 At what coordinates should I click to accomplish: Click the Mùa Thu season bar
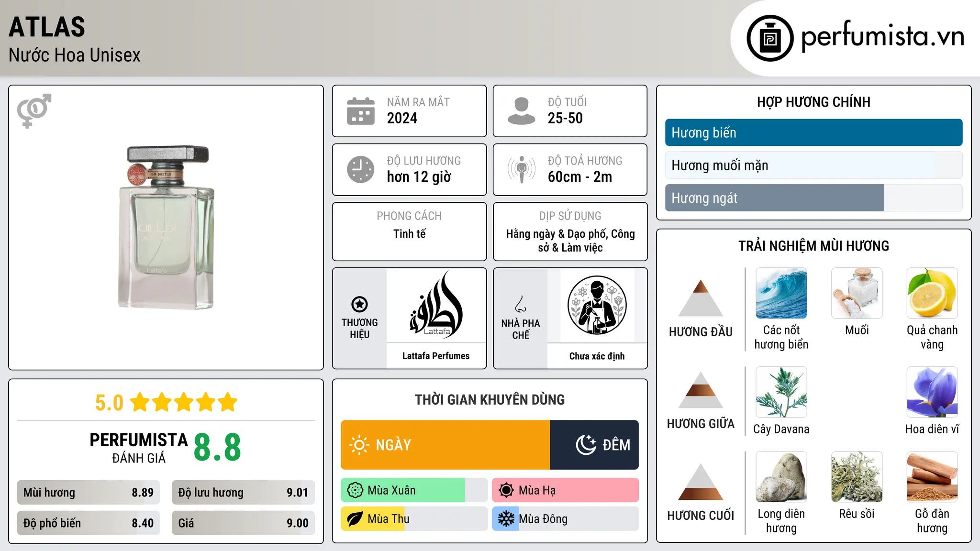[x=414, y=519]
